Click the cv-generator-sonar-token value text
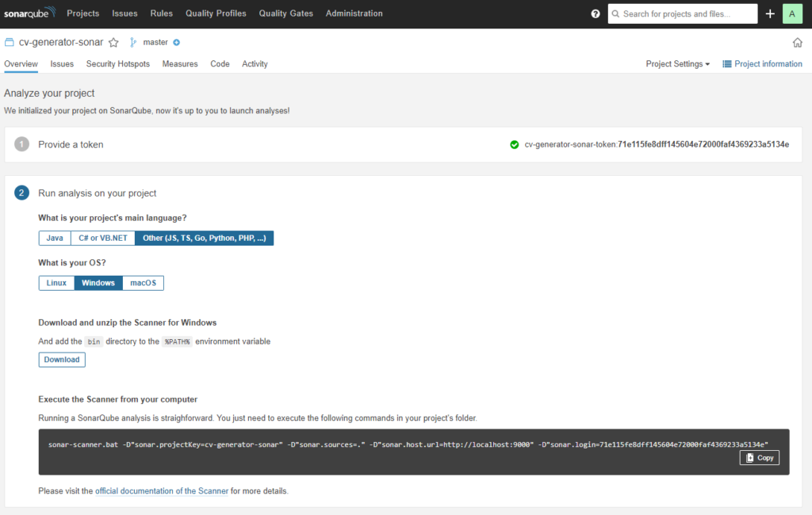 pos(657,144)
